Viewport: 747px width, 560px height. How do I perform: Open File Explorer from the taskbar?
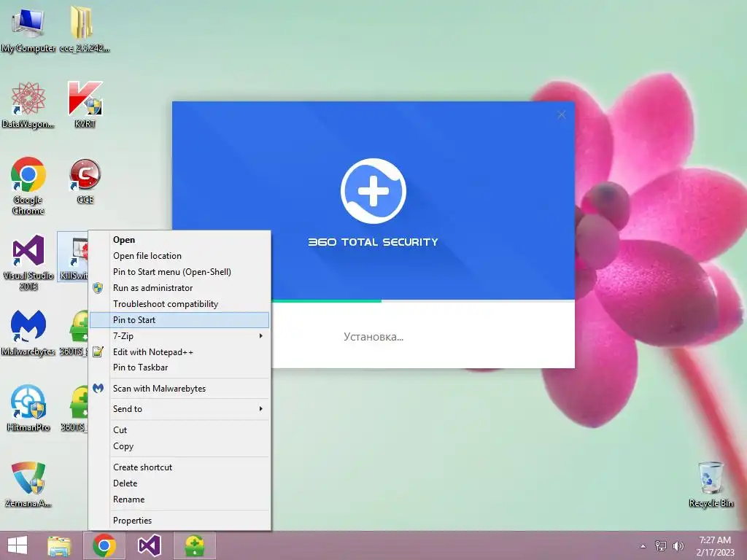coord(59,545)
